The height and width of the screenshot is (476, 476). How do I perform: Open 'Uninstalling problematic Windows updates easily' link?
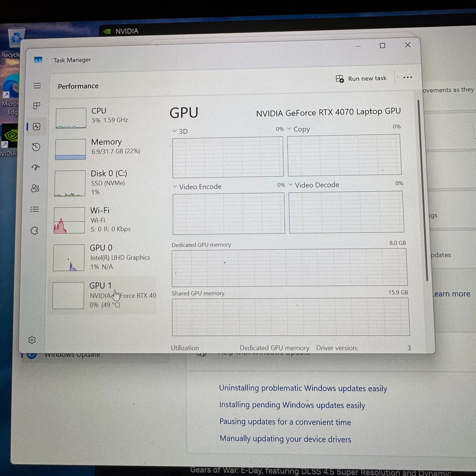click(303, 388)
